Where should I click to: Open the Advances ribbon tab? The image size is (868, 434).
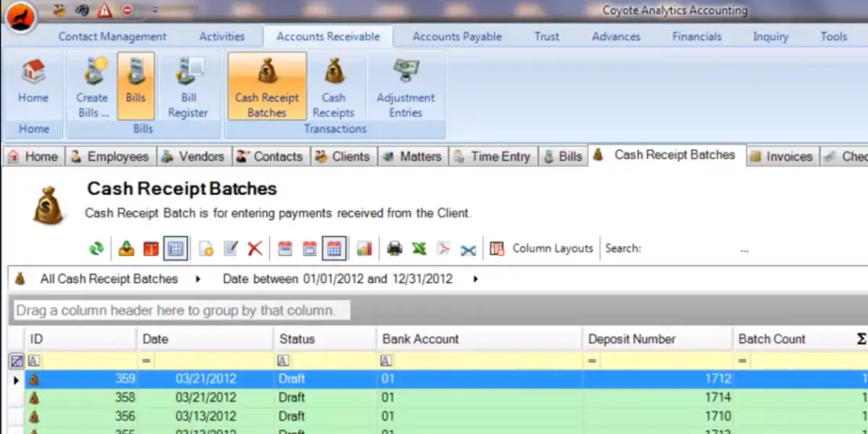(616, 36)
